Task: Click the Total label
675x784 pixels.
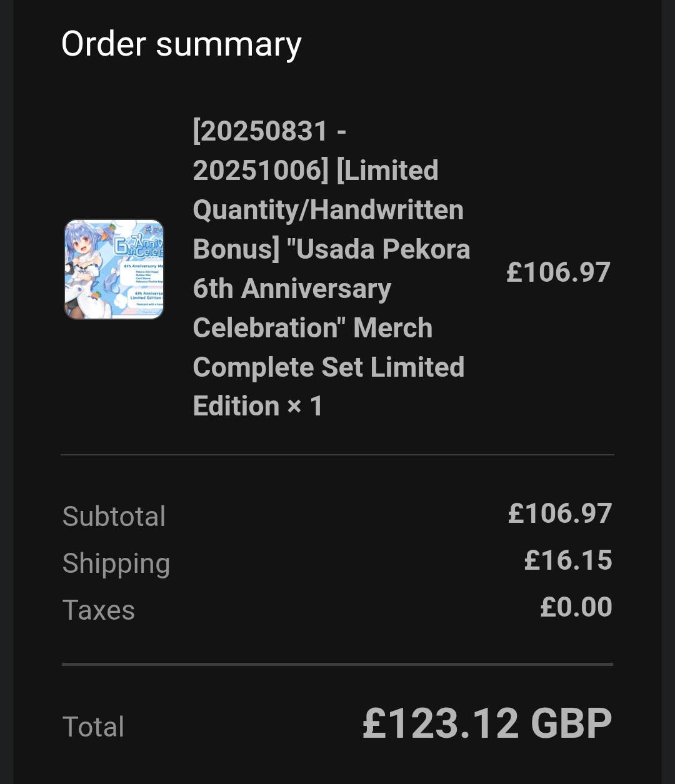Action: click(94, 727)
